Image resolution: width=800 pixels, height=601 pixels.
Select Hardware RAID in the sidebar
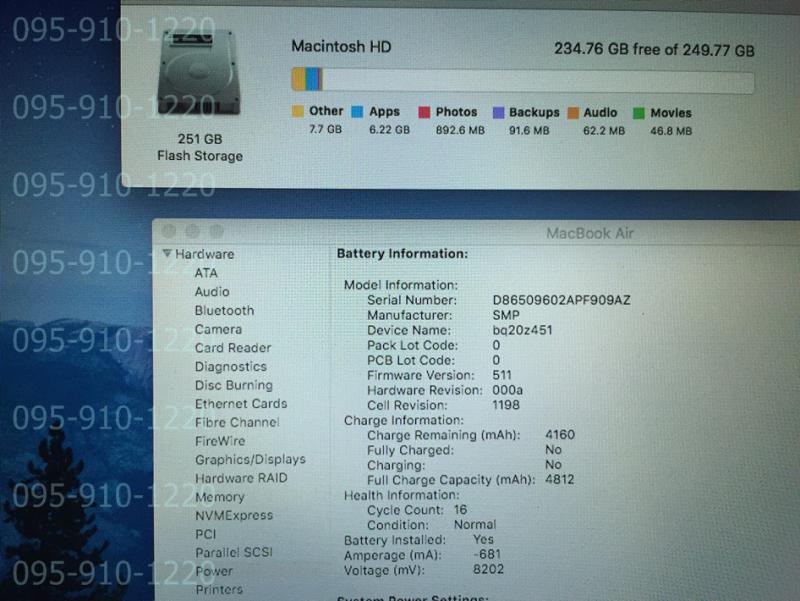tap(241, 478)
